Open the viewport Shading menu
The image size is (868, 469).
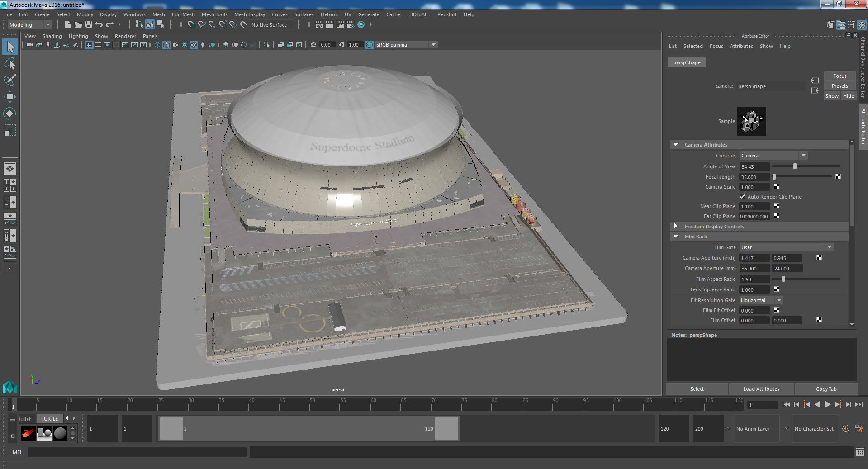coord(52,36)
